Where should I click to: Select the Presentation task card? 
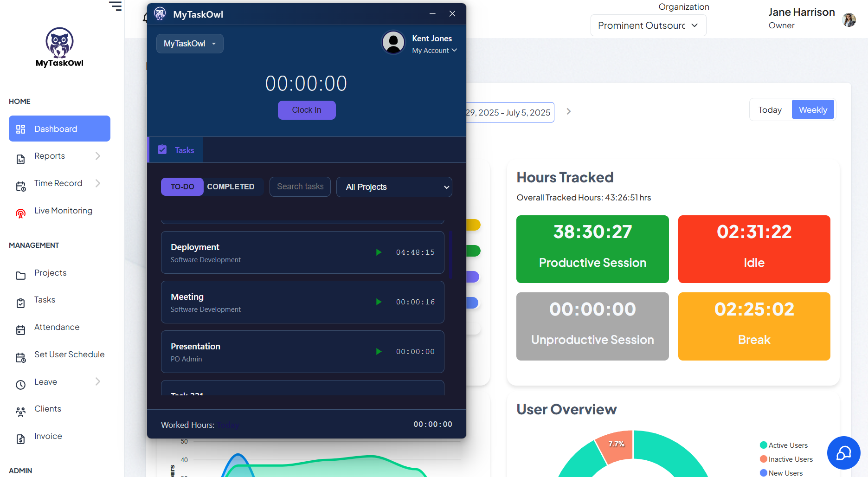(302, 352)
